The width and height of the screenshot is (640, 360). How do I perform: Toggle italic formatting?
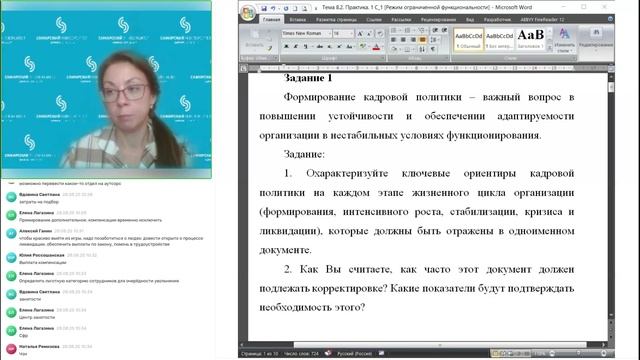pyautogui.click(x=296, y=47)
